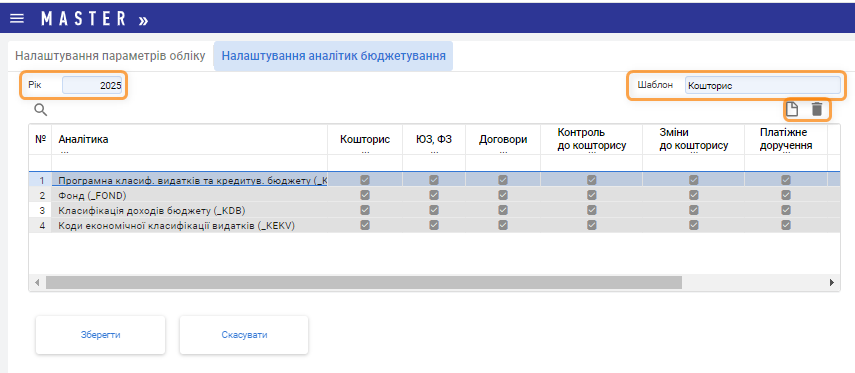
Task: Click the MASTER logo with double arrows
Action: point(95,19)
